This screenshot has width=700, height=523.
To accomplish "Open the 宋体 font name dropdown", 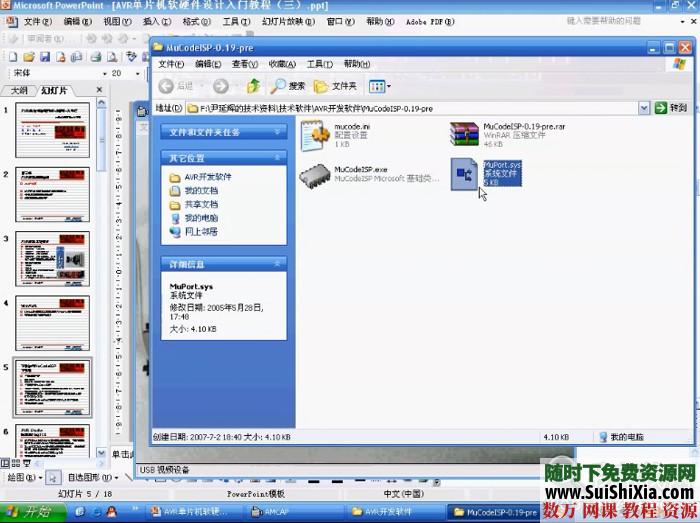I will pyautogui.click(x=105, y=74).
